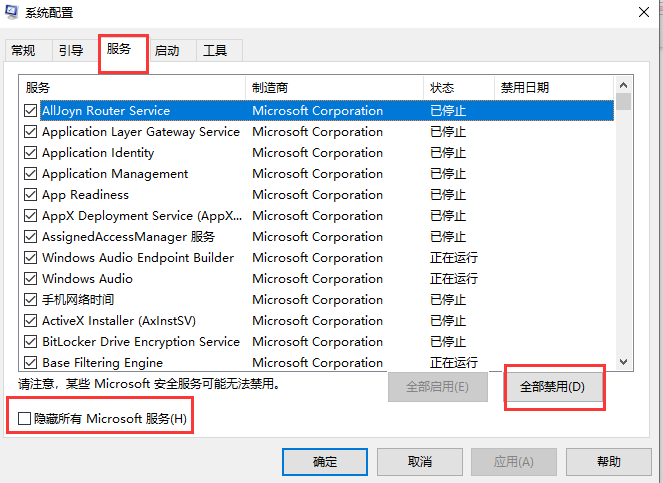Screen dimensions: 663x483
Task: Select the 启动 tab
Action: (167, 51)
